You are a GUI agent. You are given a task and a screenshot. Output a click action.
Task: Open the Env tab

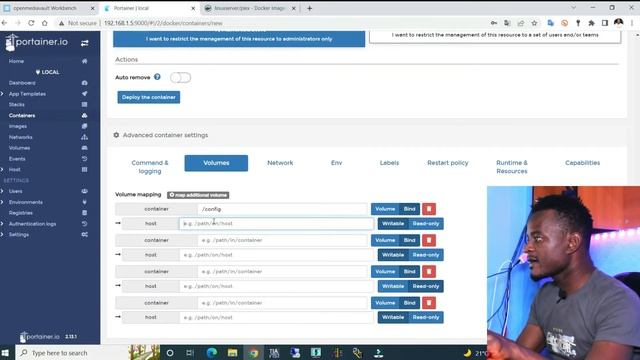[x=336, y=163]
